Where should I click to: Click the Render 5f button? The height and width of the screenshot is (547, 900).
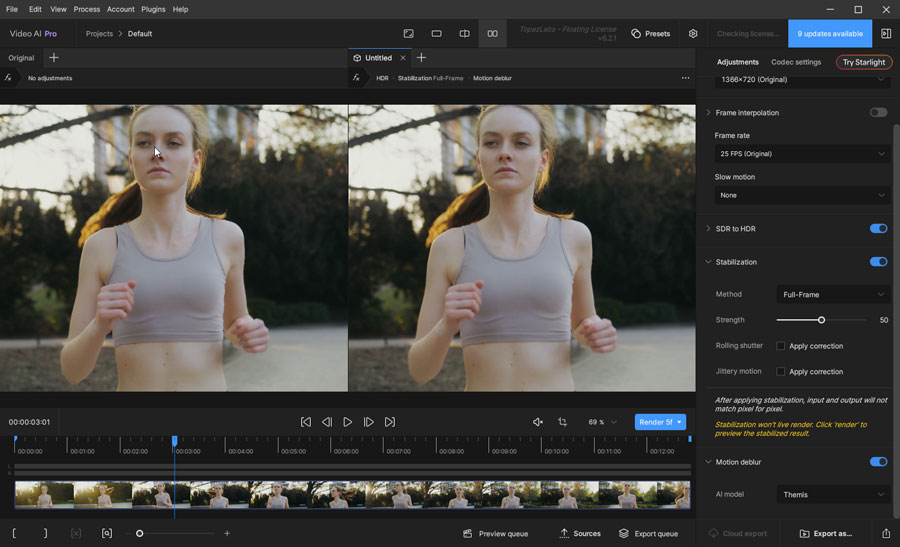click(660, 422)
